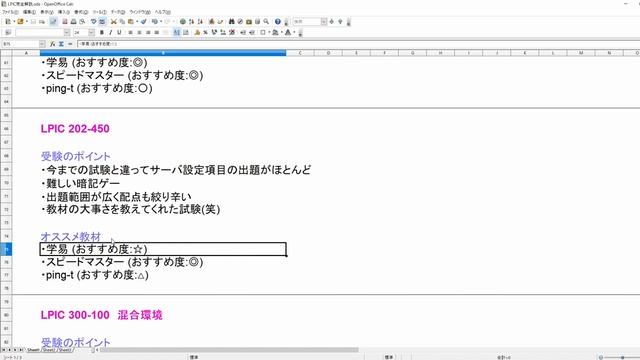Open the Function Wizard icon
640x360 pixels.
click(x=52, y=44)
